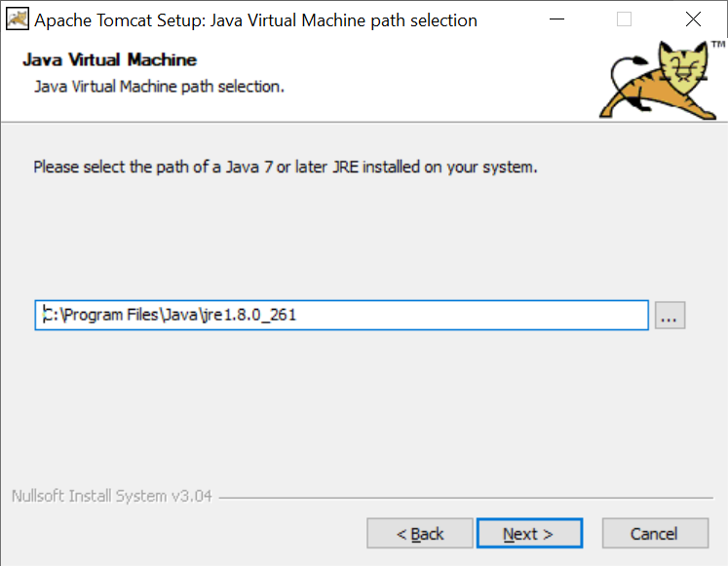This screenshot has height=566, width=728.
Task: Click the Program Files portion of the path
Action: point(110,315)
